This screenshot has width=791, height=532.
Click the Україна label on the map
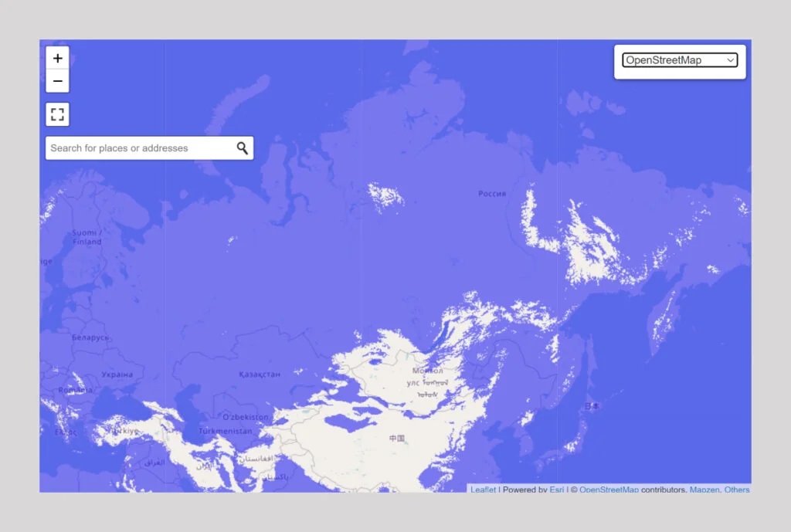tap(117, 374)
